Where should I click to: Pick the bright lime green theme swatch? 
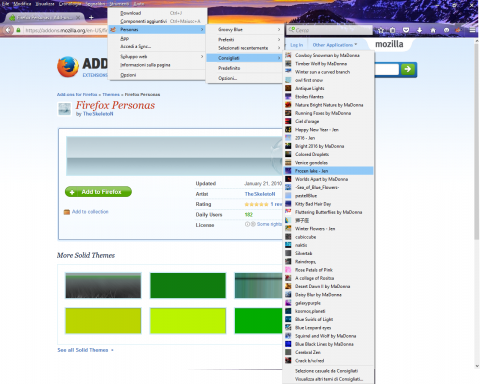pos(188,321)
